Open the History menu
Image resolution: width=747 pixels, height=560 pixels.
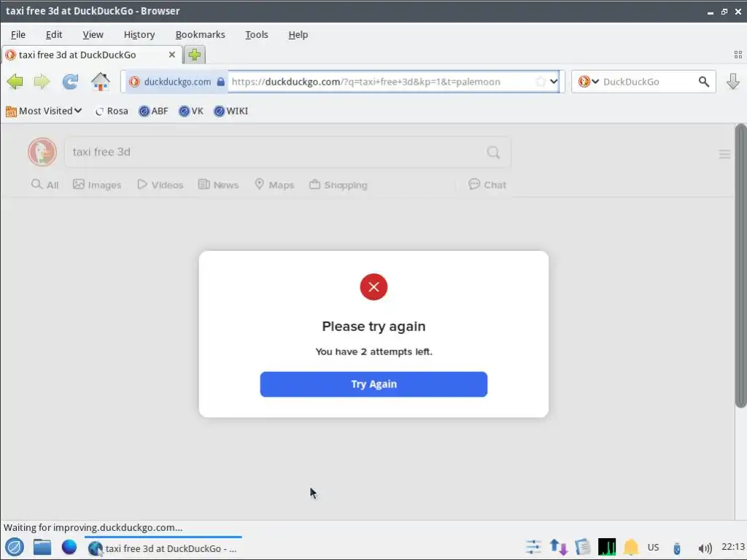(139, 34)
